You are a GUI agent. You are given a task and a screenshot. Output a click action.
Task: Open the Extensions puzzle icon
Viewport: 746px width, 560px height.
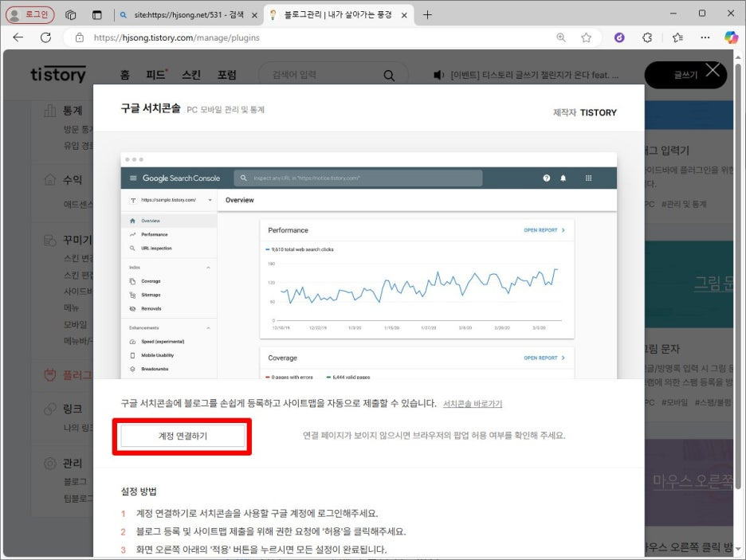[x=647, y=37]
